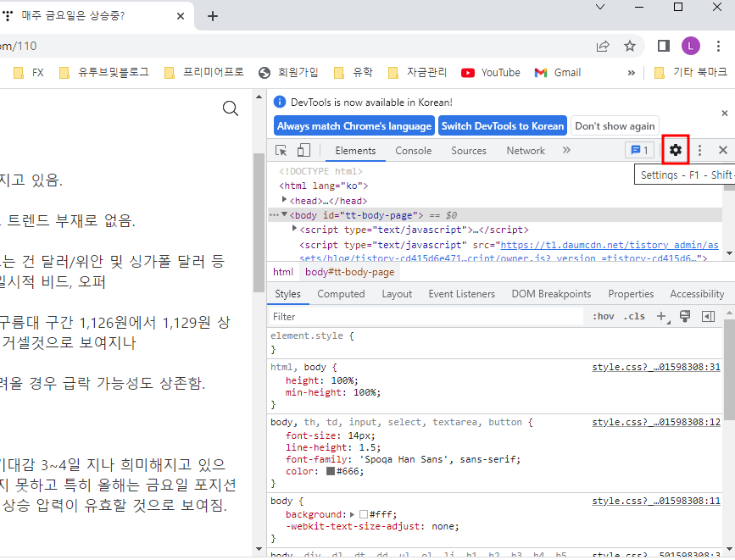Viewport: 735px width, 560px height.
Task: Open the 유투브및블로그 bookmark folder
Action: pos(104,73)
